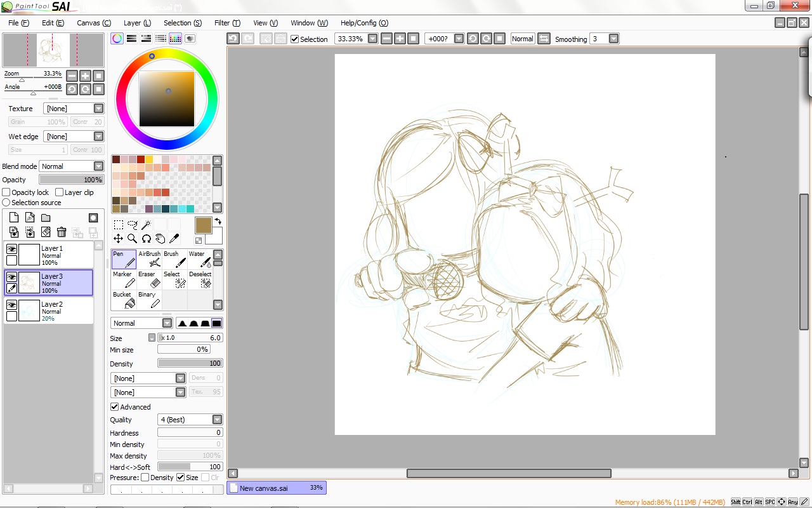Viewport: 812px width, 508px height.
Task: Open the 33.33% zoom level dropdown
Action: (x=372, y=39)
